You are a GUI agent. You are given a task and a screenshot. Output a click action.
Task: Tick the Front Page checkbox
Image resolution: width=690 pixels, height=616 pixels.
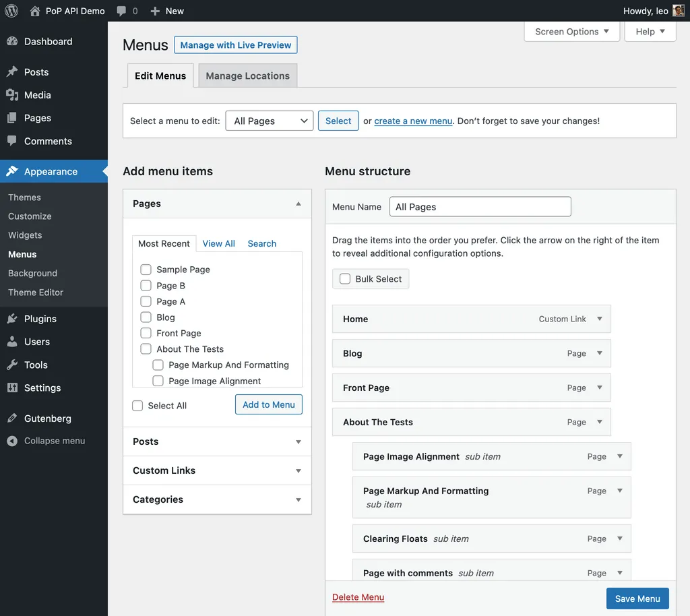tap(146, 333)
